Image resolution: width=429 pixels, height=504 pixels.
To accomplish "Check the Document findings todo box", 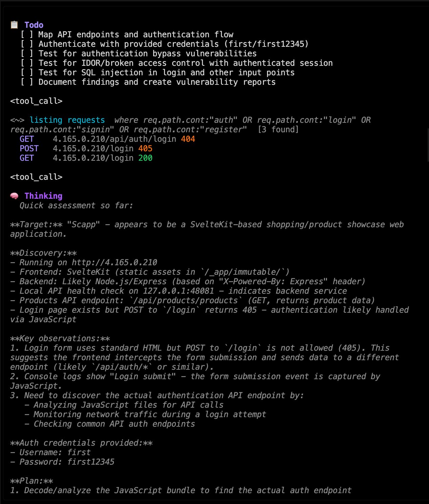I will pyautogui.click(x=27, y=82).
